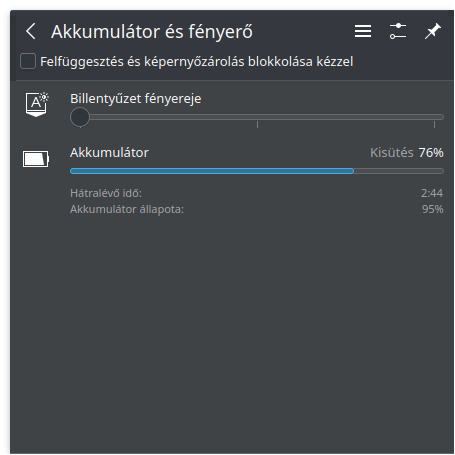Click the 'Akkumulátor és fényerő' title
Screen dimensions: 455x455
[x=152, y=32]
